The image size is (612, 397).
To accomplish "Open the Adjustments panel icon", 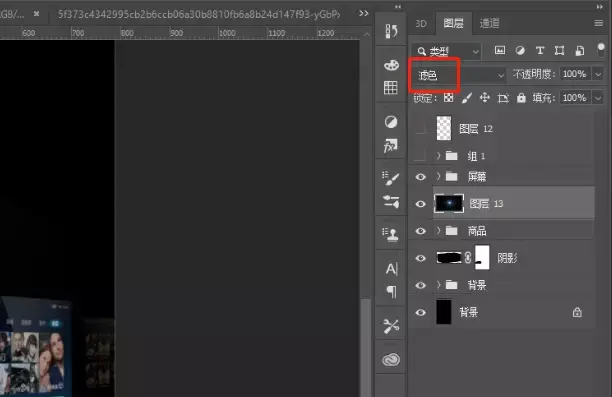I will (x=391, y=122).
